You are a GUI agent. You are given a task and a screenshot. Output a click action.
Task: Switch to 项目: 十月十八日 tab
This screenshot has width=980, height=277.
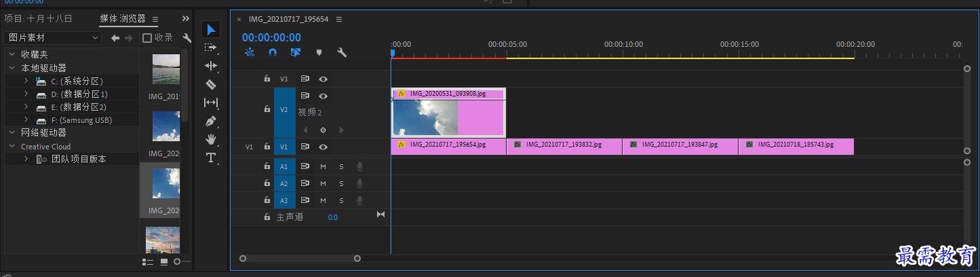tap(38, 18)
